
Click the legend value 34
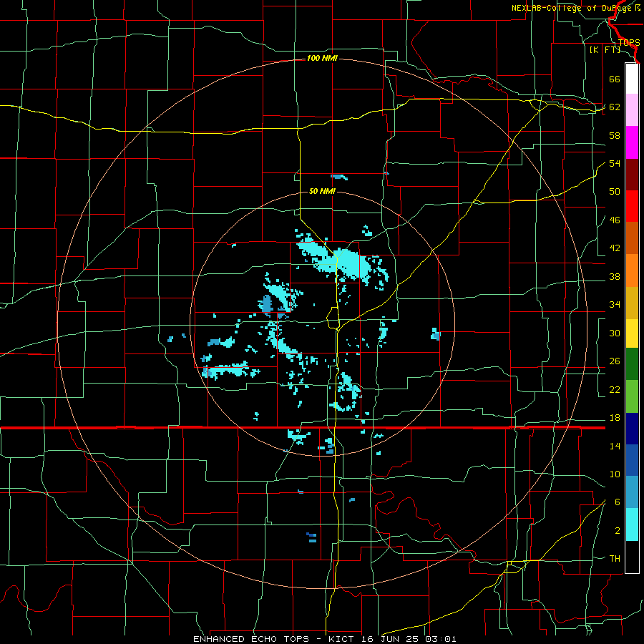click(x=615, y=305)
